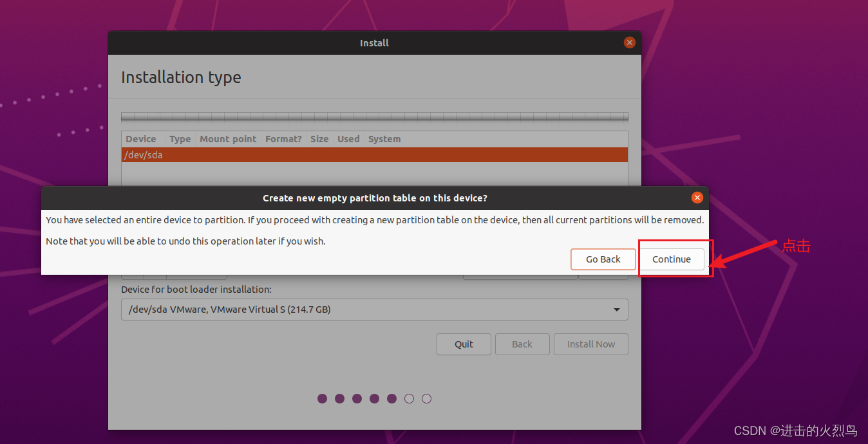Click the Quit button
868x444 pixels.
pyautogui.click(x=464, y=344)
